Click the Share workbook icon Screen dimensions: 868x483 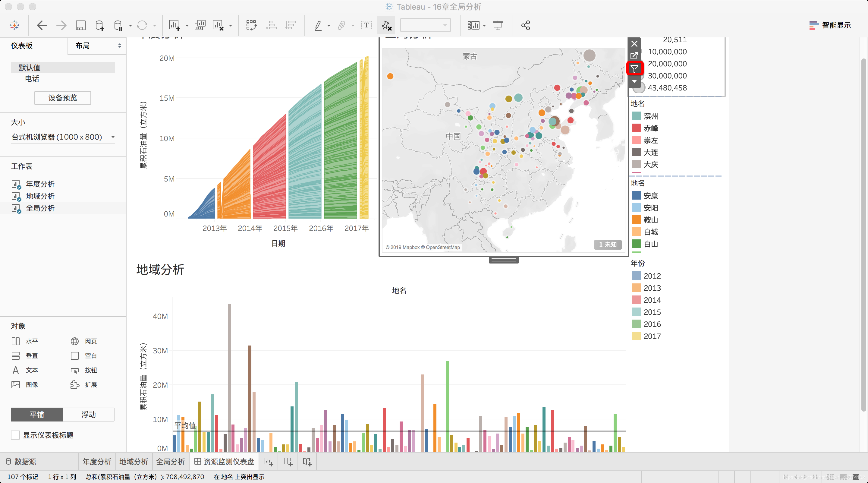click(x=525, y=25)
